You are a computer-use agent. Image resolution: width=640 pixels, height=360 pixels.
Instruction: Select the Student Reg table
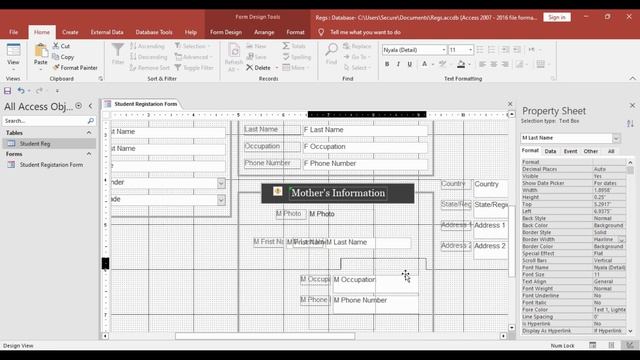coord(49,144)
